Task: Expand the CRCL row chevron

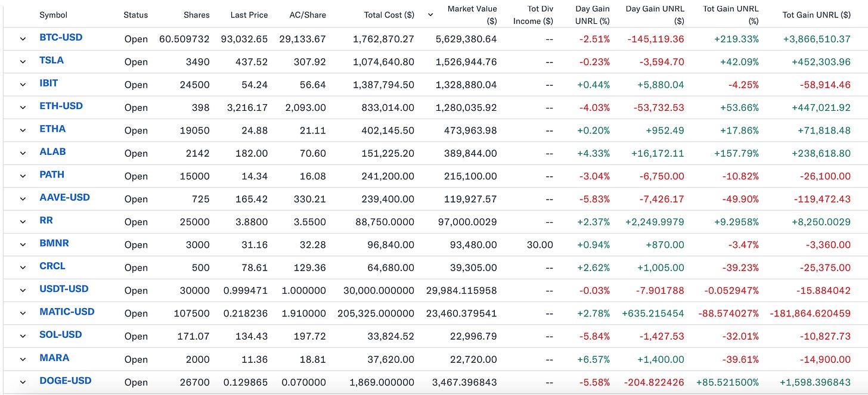Action: (x=23, y=268)
